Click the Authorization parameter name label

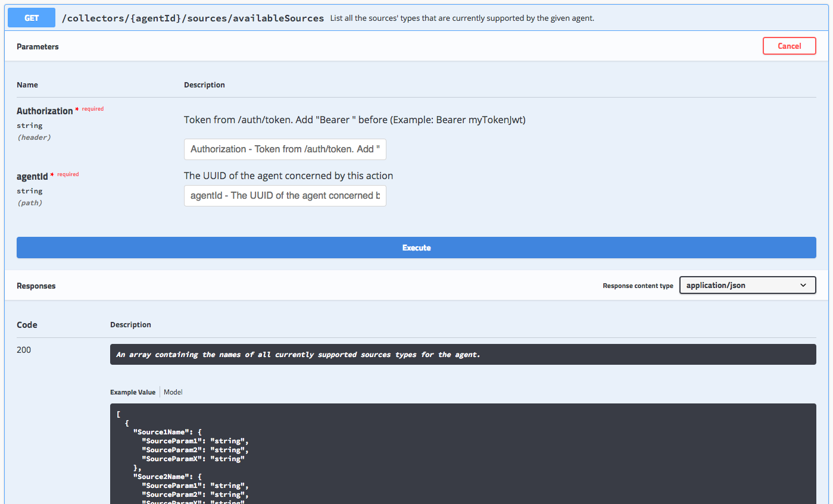[x=45, y=111]
